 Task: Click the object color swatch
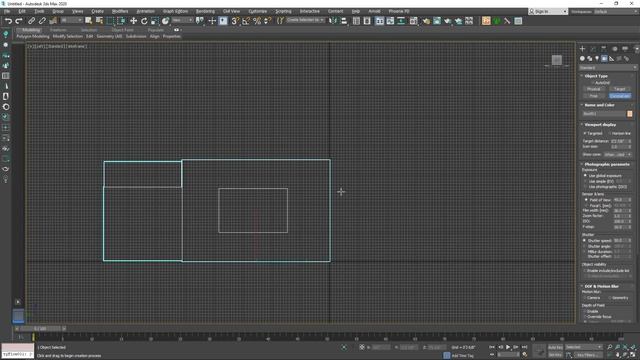tap(629, 114)
